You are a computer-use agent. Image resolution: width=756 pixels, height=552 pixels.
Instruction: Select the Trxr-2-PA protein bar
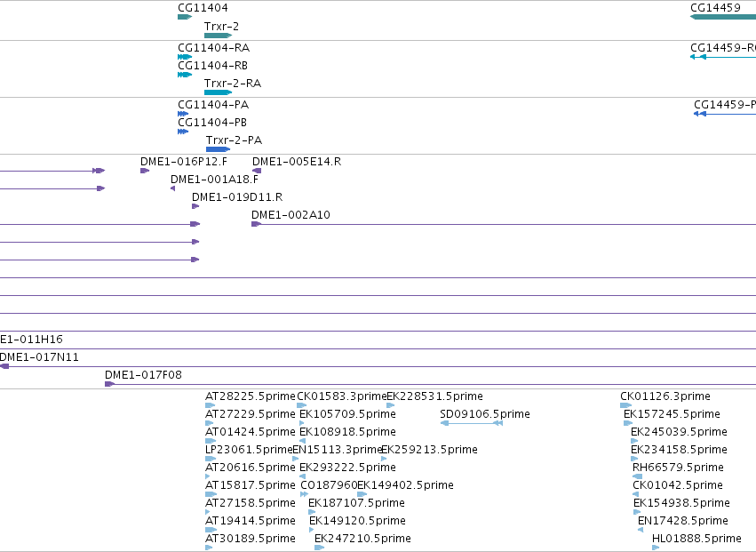coord(218,149)
